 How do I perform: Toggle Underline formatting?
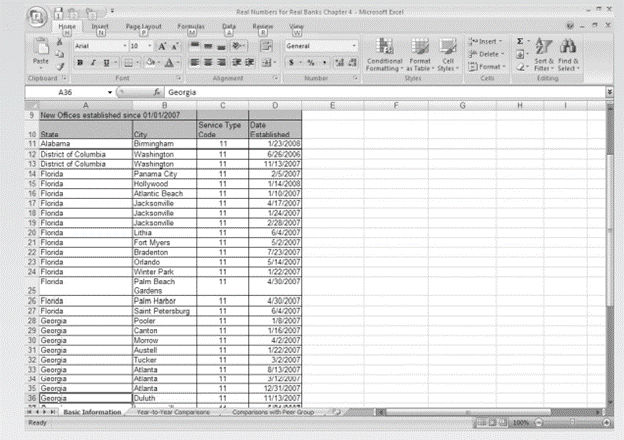coord(106,62)
